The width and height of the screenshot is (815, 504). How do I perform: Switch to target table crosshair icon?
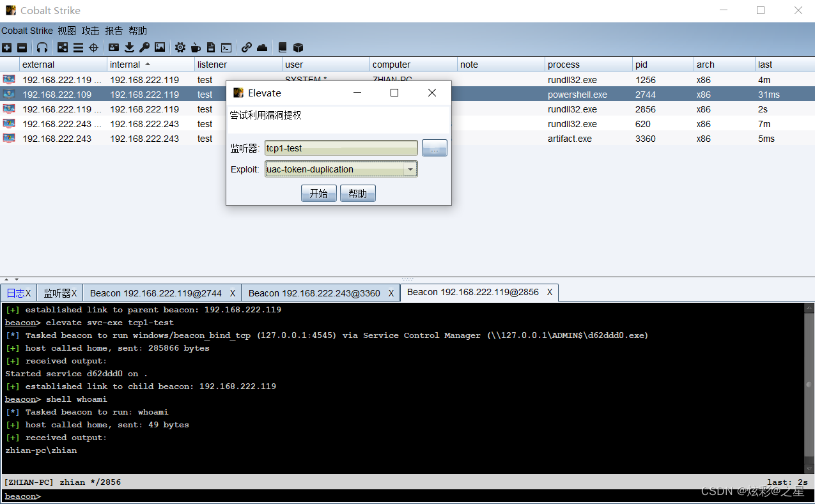click(93, 47)
